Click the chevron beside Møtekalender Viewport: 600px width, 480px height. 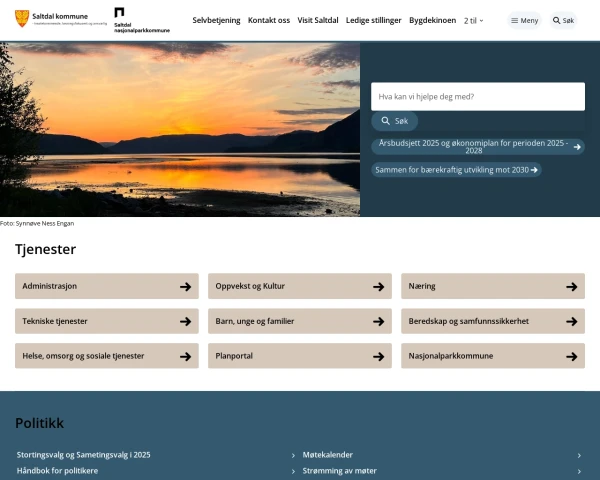click(x=579, y=456)
